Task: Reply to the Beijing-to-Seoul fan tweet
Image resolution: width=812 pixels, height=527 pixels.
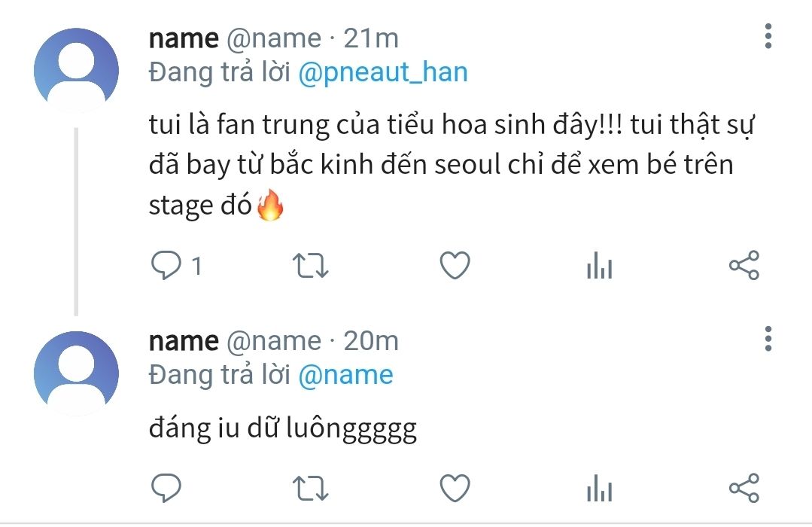Action: (x=166, y=266)
